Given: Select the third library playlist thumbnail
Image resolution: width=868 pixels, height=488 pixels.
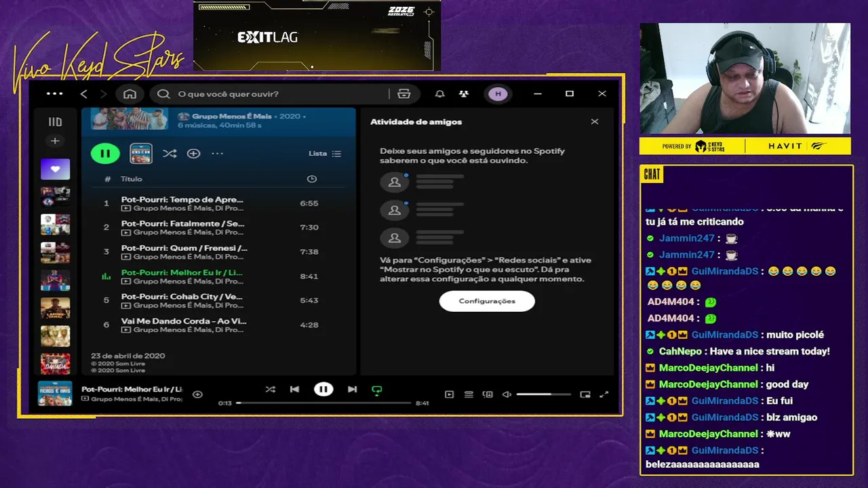Looking at the screenshot, I should [x=55, y=224].
